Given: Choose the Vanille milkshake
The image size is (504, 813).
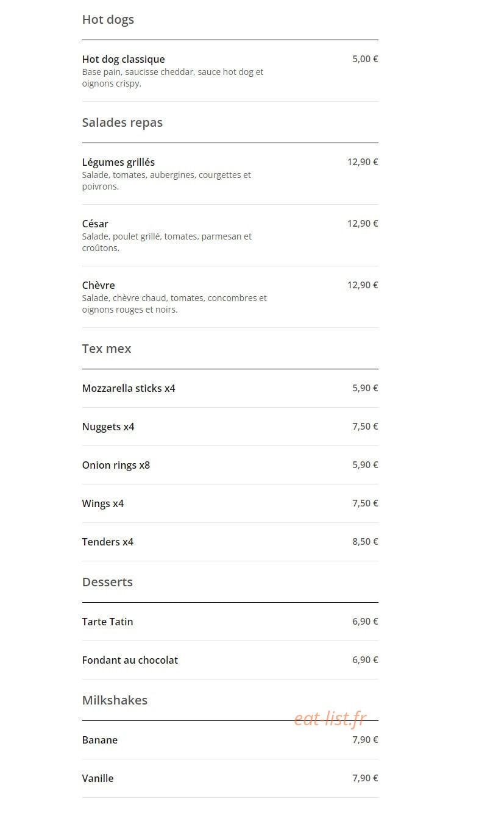Looking at the screenshot, I should (230, 778).
